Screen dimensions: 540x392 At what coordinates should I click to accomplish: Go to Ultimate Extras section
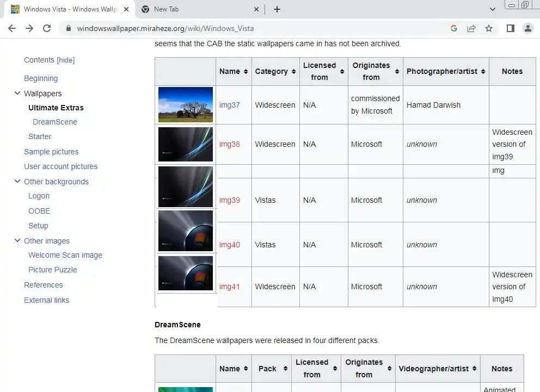56,108
